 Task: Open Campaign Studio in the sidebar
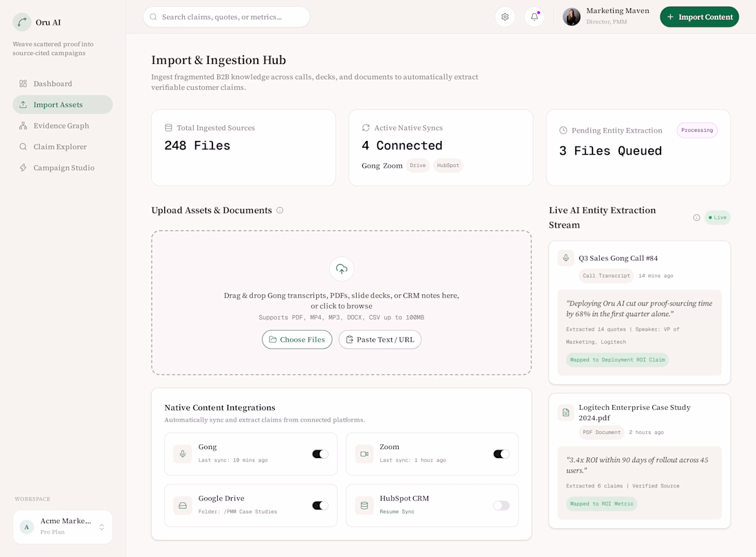63,168
